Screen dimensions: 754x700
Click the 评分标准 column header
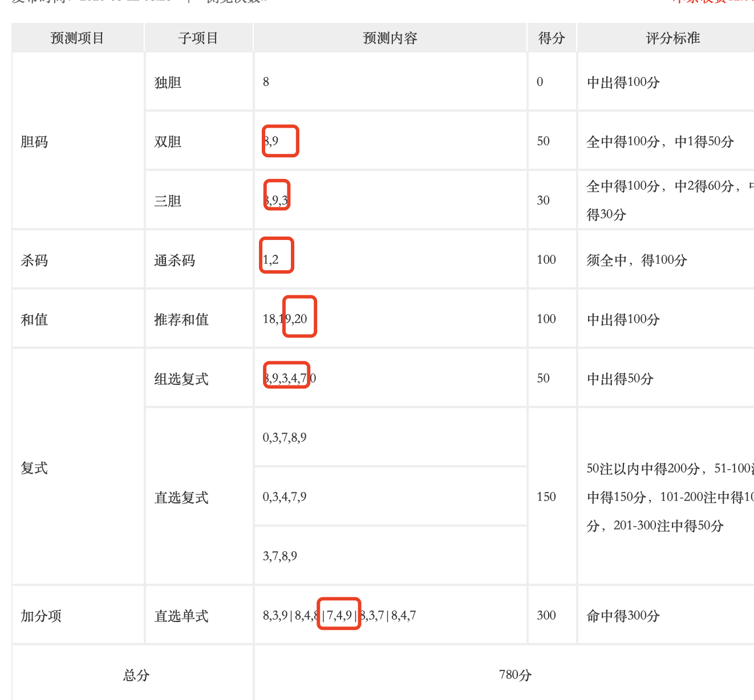pos(672,38)
